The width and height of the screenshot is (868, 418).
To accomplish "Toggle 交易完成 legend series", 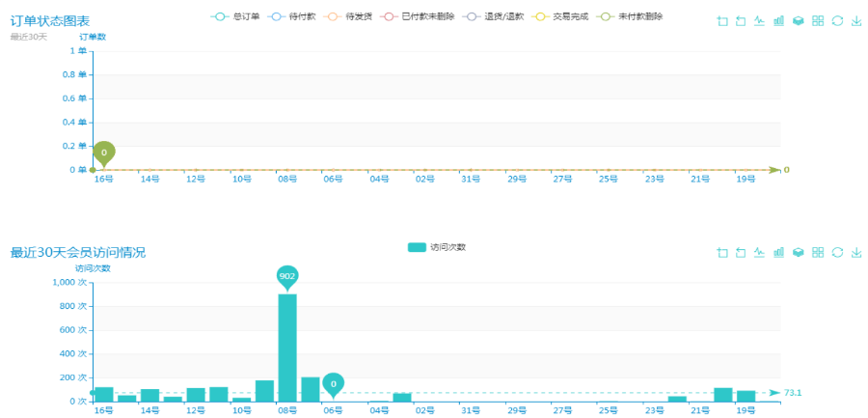I will click(560, 16).
